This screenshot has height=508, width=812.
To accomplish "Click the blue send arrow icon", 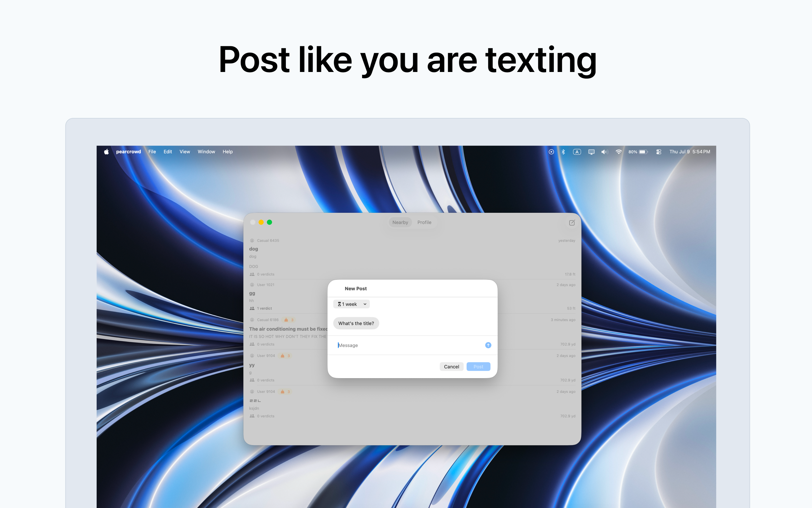I will tap(488, 345).
